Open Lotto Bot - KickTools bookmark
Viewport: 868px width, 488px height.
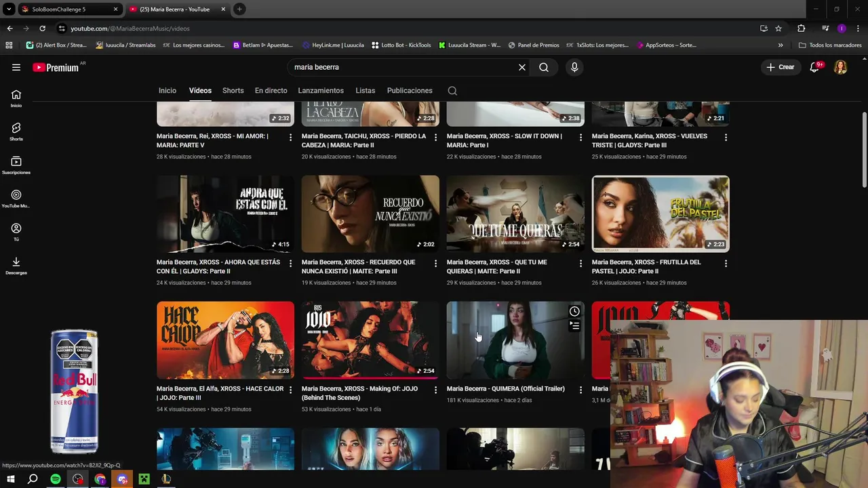point(401,45)
